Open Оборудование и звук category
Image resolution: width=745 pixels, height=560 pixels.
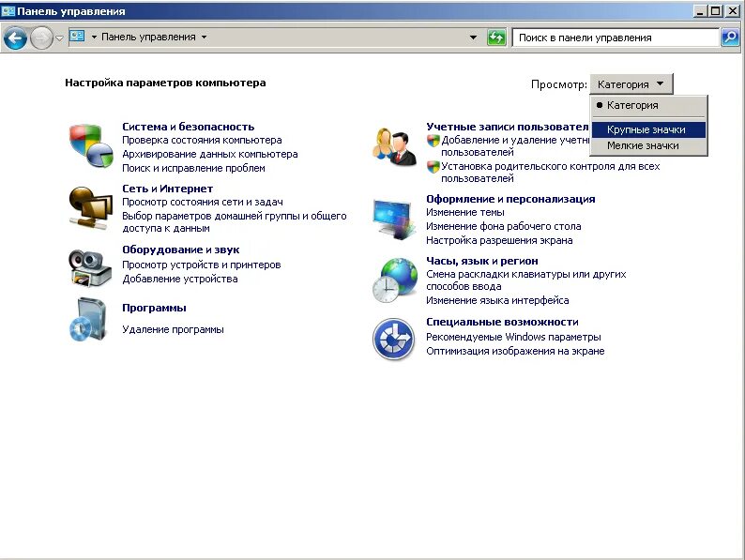coord(180,250)
